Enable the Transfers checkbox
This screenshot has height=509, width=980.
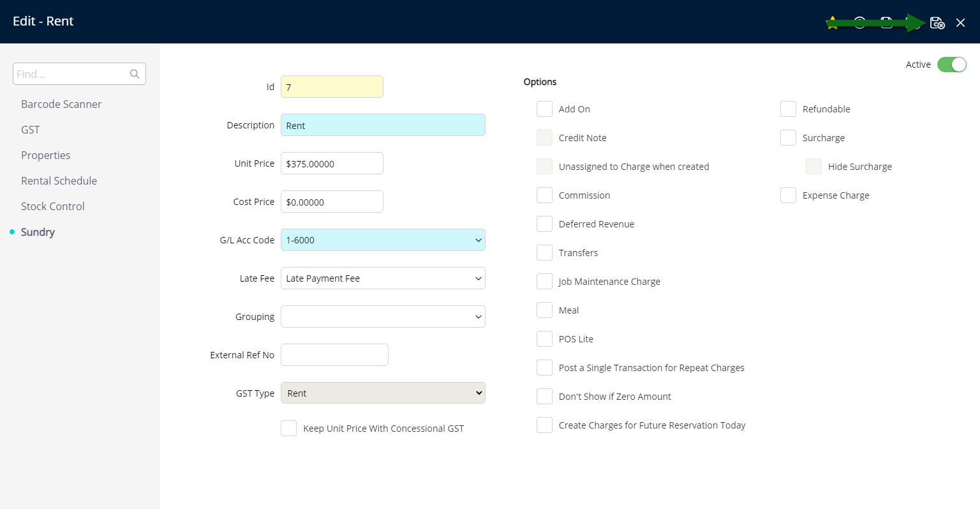tap(544, 253)
